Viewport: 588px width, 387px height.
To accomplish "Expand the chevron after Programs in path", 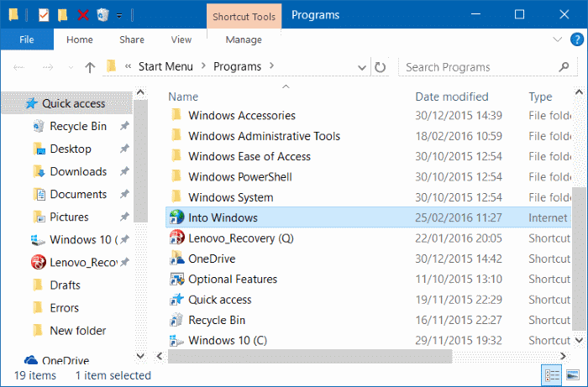I will 272,66.
